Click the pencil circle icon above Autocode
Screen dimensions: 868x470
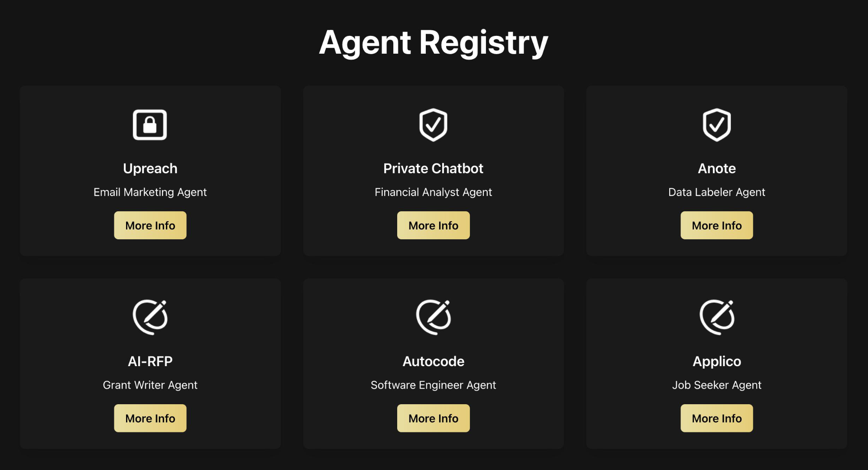pyautogui.click(x=433, y=317)
